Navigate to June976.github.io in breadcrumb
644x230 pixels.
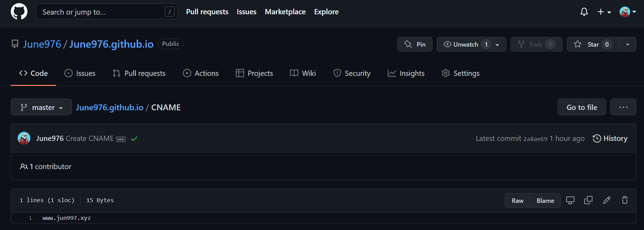click(110, 108)
